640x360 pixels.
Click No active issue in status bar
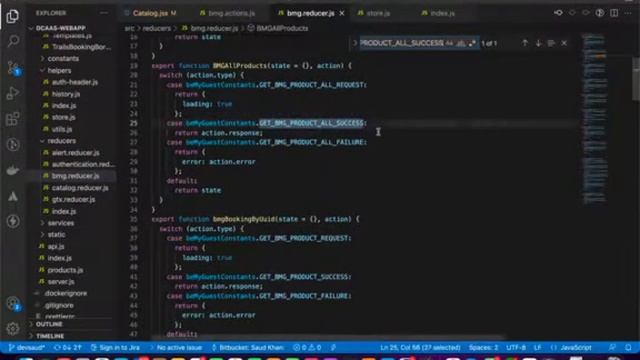(x=176, y=347)
